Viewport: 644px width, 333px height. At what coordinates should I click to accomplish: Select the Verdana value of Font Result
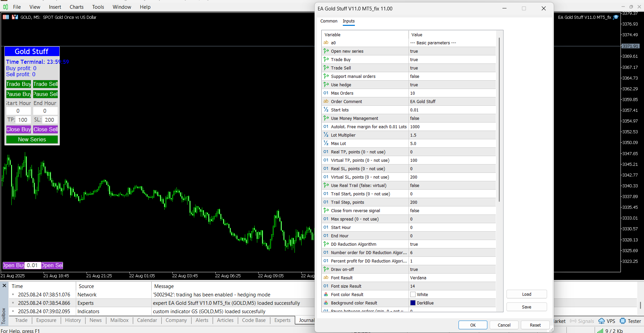coord(452,278)
